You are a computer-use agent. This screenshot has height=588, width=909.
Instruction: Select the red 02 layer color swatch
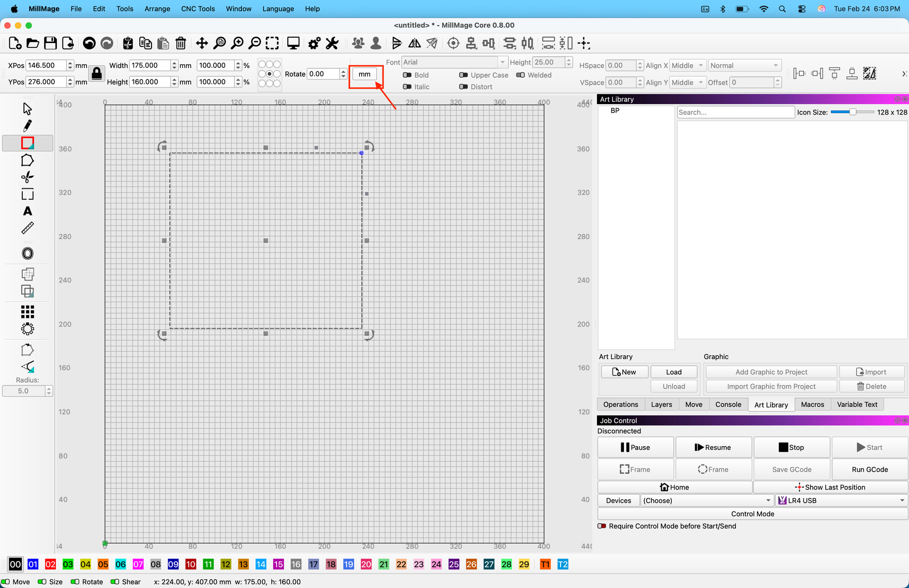click(50, 564)
